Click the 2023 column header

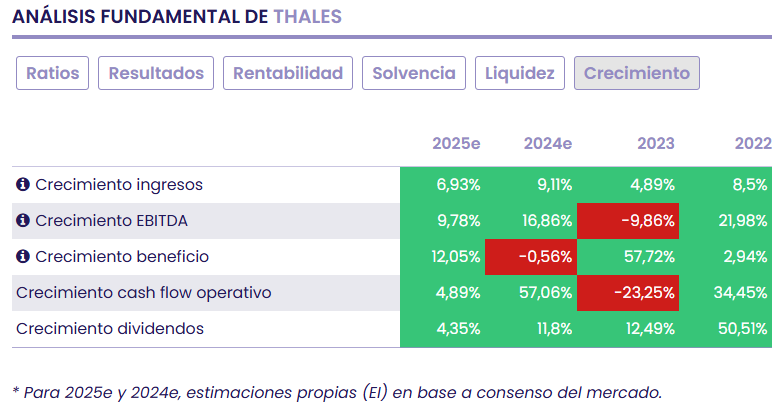pyautogui.click(x=656, y=143)
